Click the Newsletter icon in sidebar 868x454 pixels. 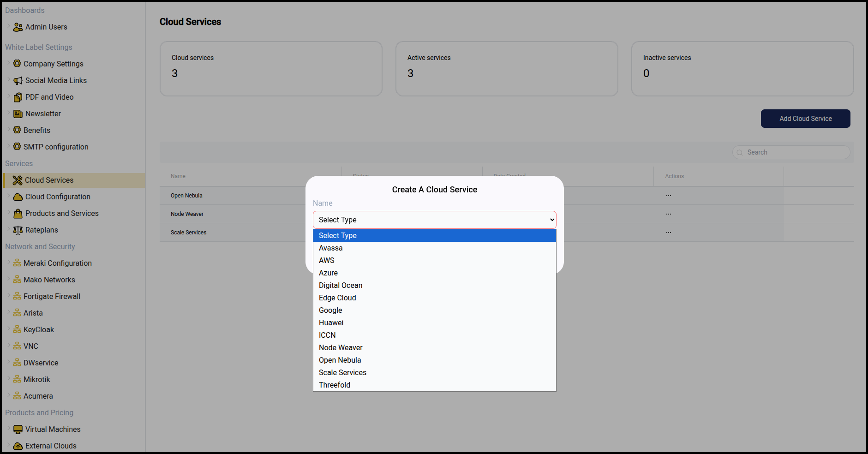[x=18, y=114]
